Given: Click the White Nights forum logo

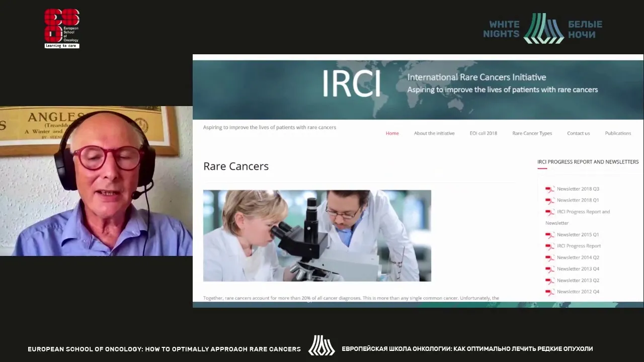Looking at the screenshot, I should click(543, 29).
